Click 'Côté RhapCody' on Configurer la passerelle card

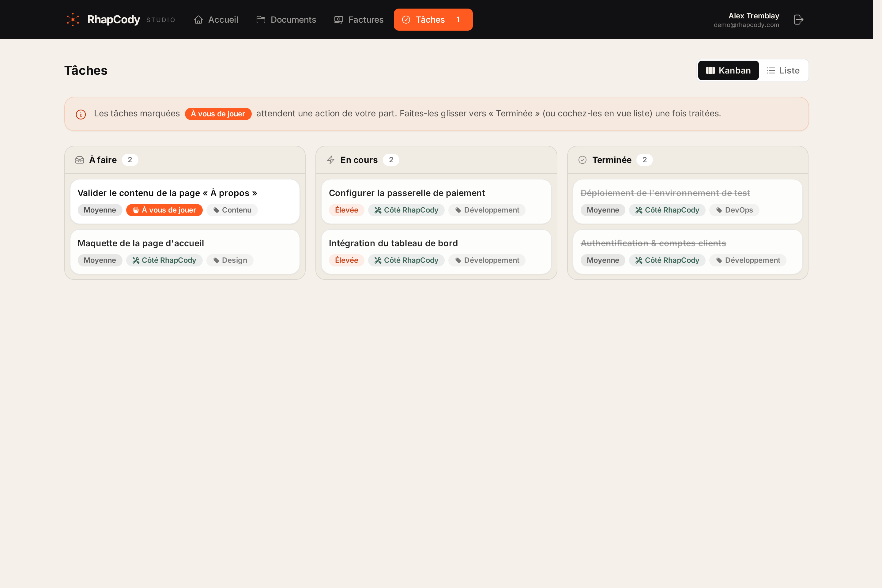[406, 210]
